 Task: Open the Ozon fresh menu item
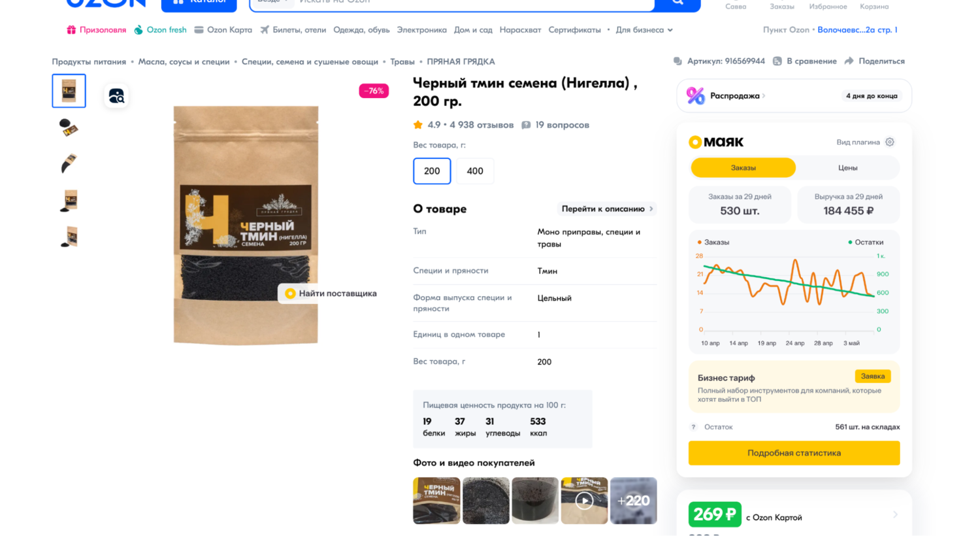coord(160,30)
